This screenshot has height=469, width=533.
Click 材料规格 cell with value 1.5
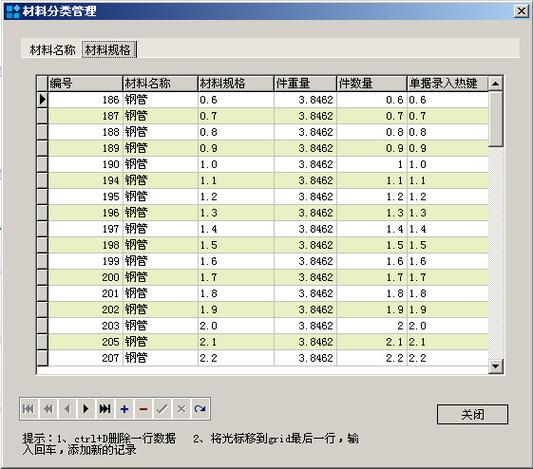[x=236, y=245]
